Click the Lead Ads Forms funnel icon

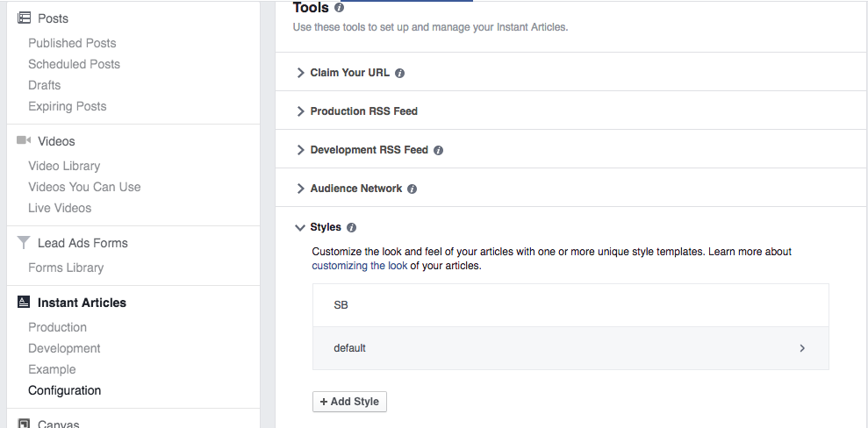[24, 242]
